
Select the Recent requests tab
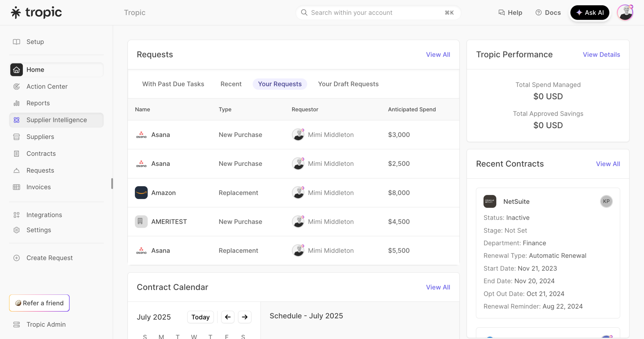click(x=231, y=84)
